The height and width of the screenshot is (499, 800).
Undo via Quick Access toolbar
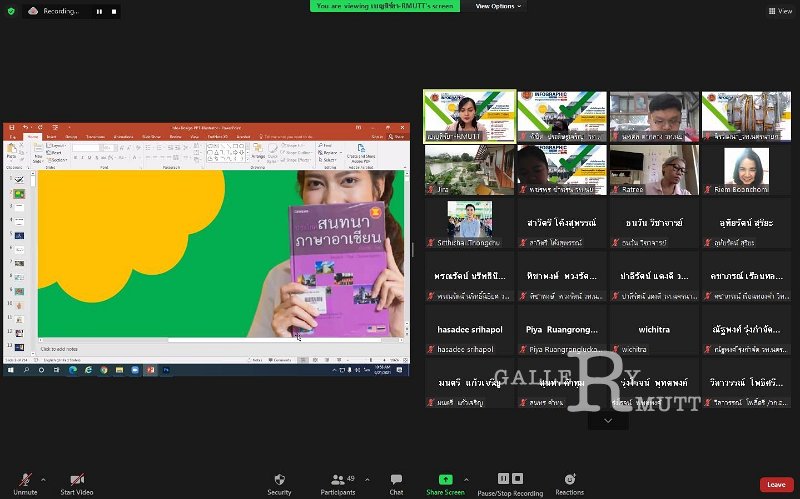pyautogui.click(x=25, y=128)
